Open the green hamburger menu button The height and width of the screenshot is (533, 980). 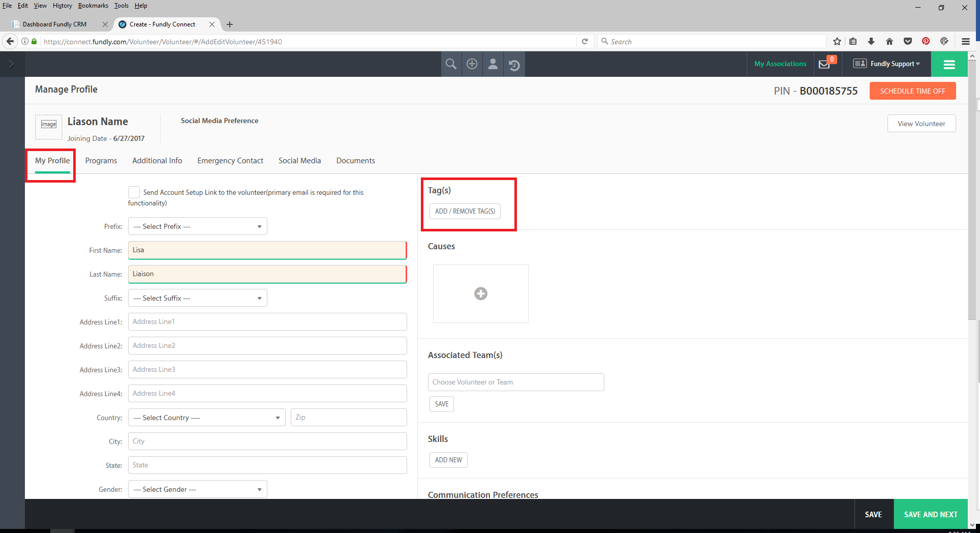coord(949,64)
